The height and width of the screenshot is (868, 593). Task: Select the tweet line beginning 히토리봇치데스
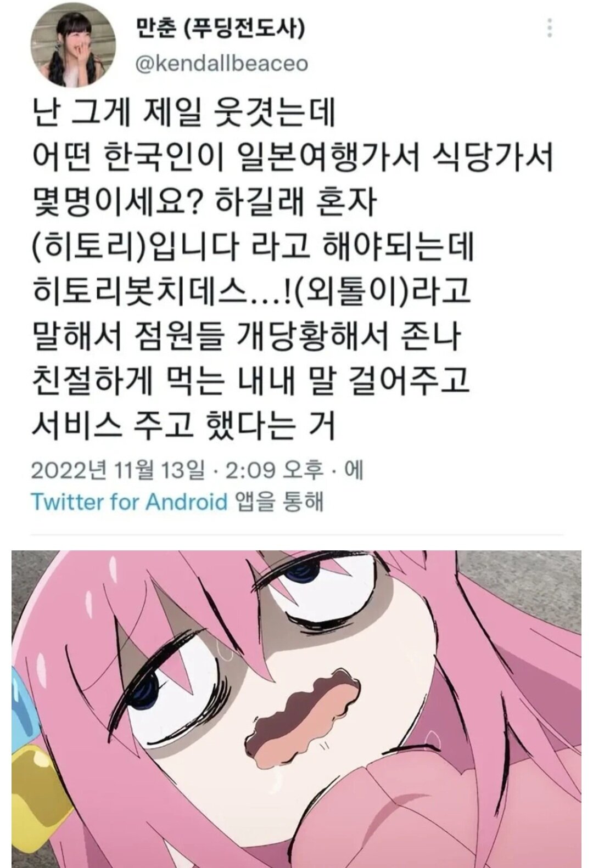[x=251, y=291]
